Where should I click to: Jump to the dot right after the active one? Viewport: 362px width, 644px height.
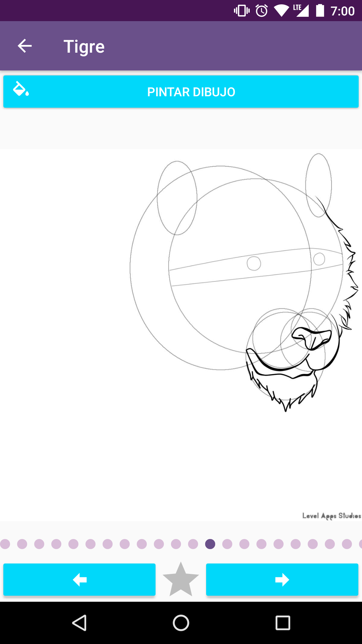(x=227, y=544)
